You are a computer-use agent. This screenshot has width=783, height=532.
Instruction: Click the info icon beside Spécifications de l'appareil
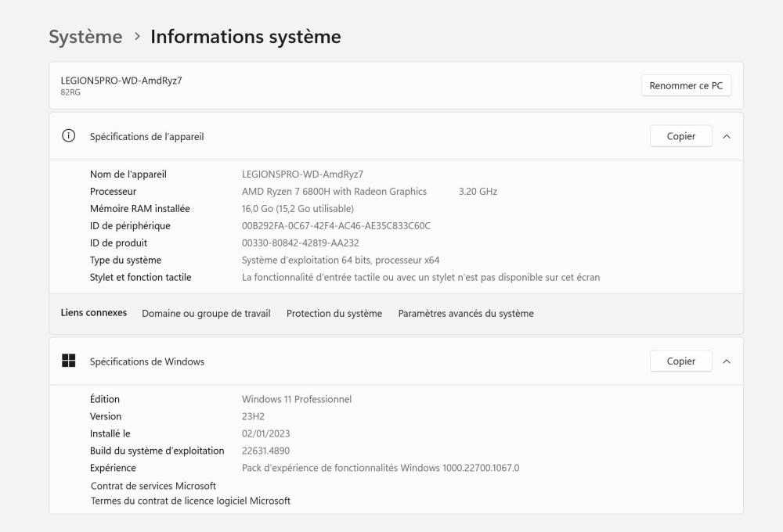[x=68, y=136]
